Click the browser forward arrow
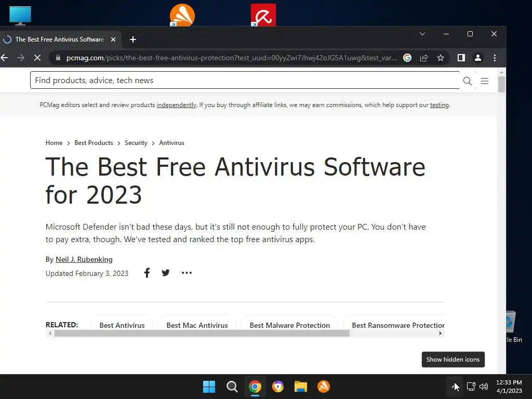 [x=21, y=58]
